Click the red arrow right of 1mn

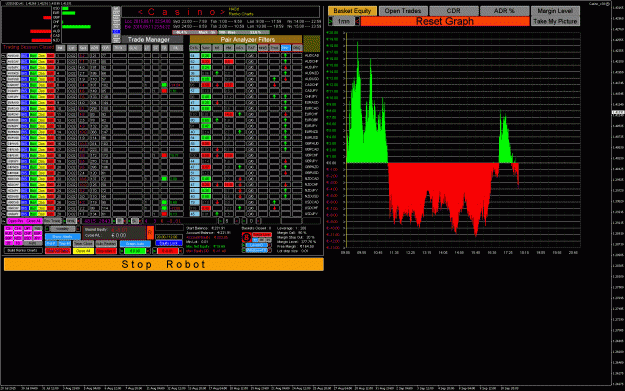tap(357, 21)
